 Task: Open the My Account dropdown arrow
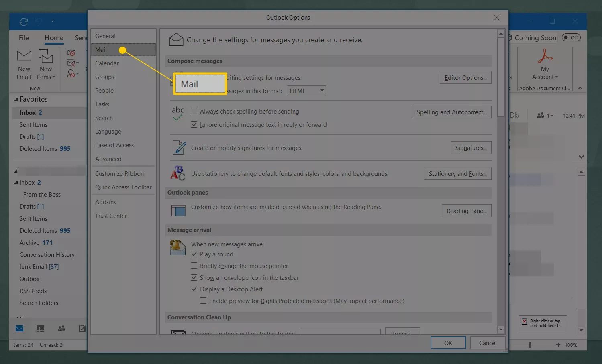click(x=556, y=77)
